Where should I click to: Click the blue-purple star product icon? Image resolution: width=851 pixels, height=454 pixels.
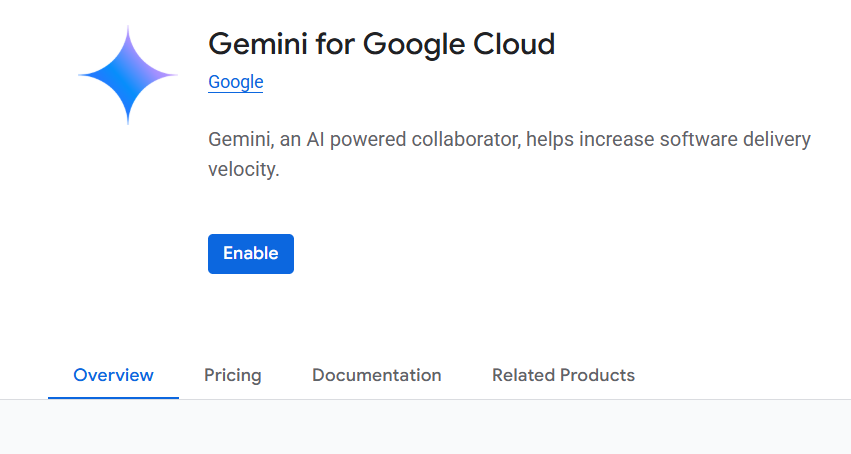point(128,76)
